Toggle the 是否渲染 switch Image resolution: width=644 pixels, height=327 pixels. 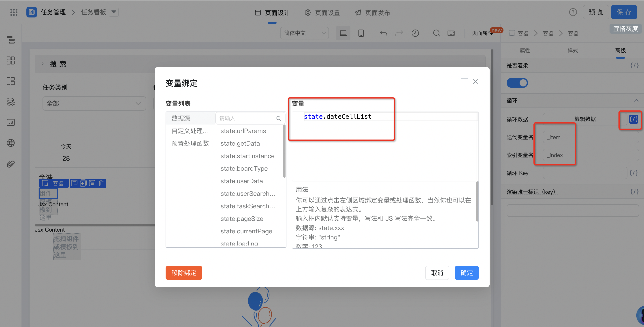pyautogui.click(x=517, y=83)
